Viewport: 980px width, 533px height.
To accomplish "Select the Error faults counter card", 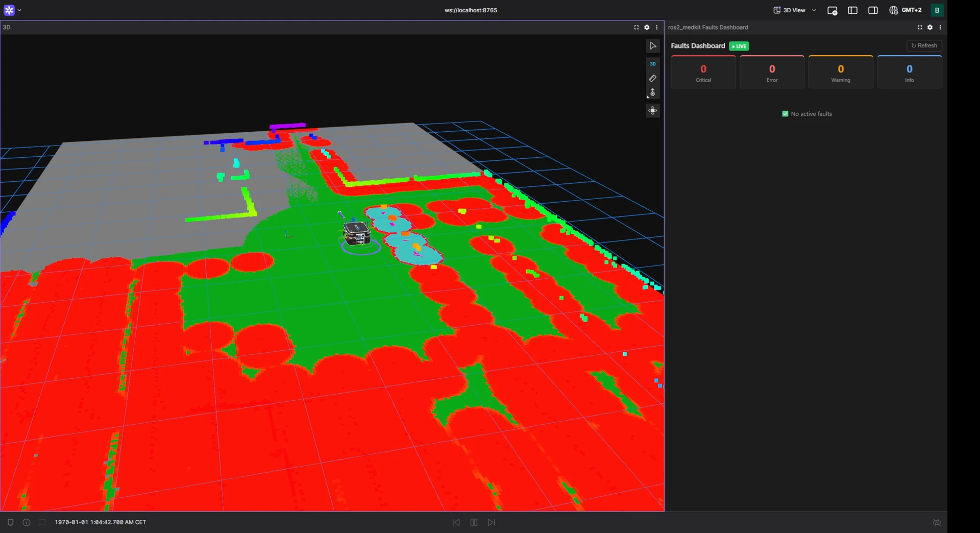I will (x=772, y=72).
